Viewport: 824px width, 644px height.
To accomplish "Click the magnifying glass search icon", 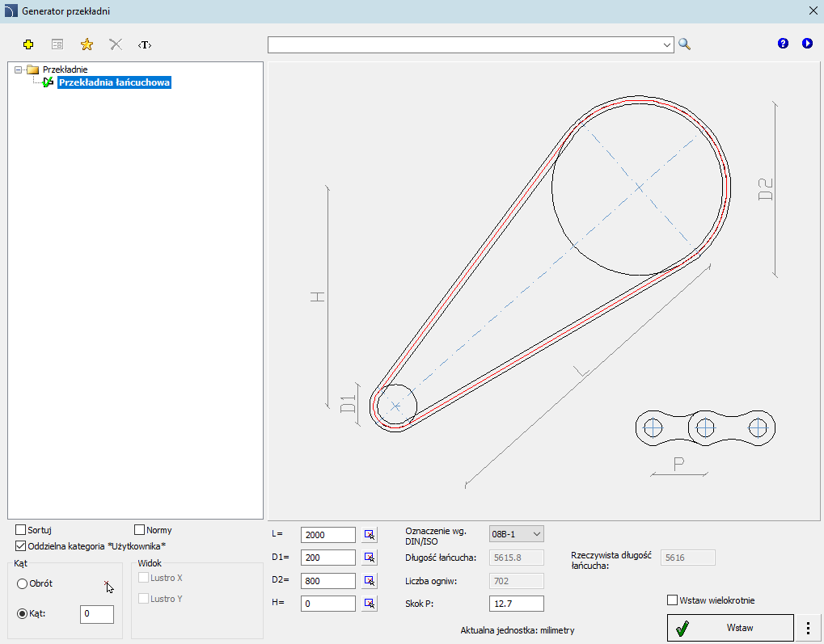I will click(684, 44).
